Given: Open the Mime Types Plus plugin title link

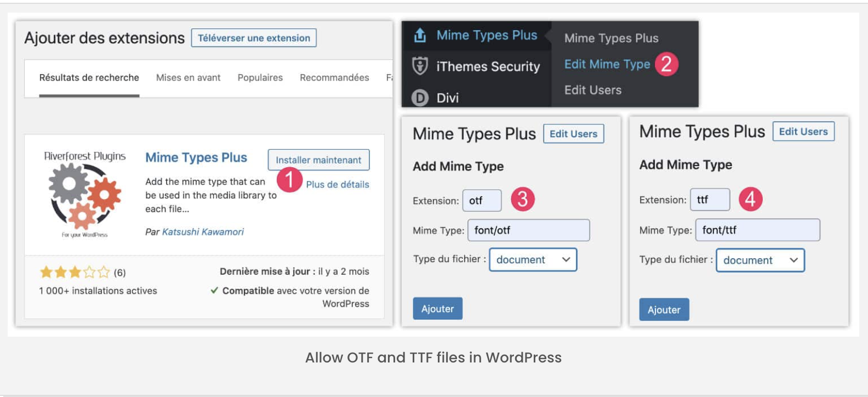Looking at the screenshot, I should [x=196, y=157].
